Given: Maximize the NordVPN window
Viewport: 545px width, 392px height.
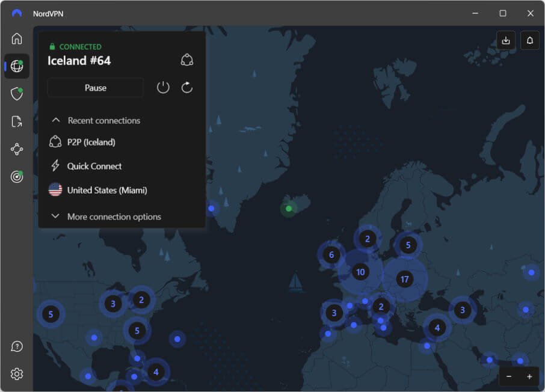Looking at the screenshot, I should 503,13.
